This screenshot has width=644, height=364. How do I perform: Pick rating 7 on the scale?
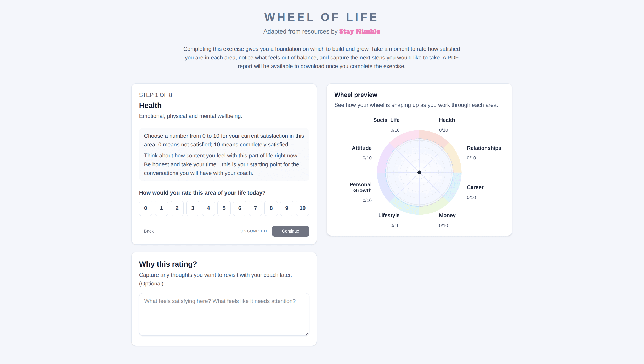(x=255, y=208)
